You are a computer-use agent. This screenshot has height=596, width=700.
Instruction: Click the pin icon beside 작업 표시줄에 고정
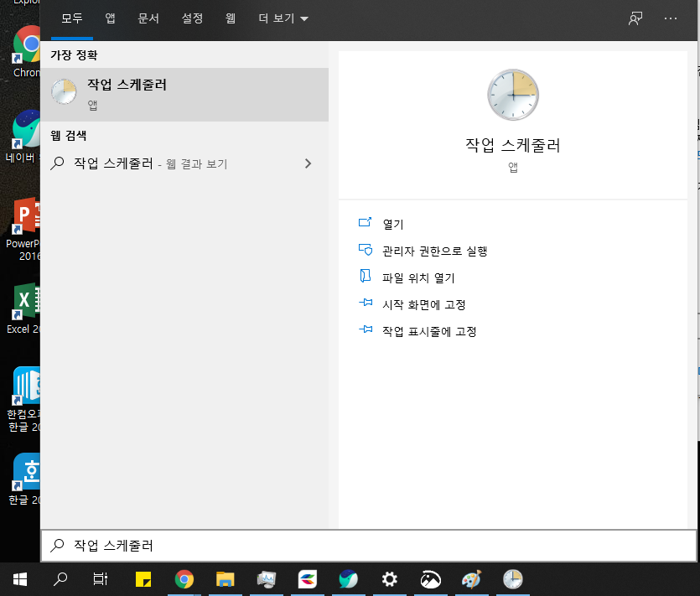366,329
